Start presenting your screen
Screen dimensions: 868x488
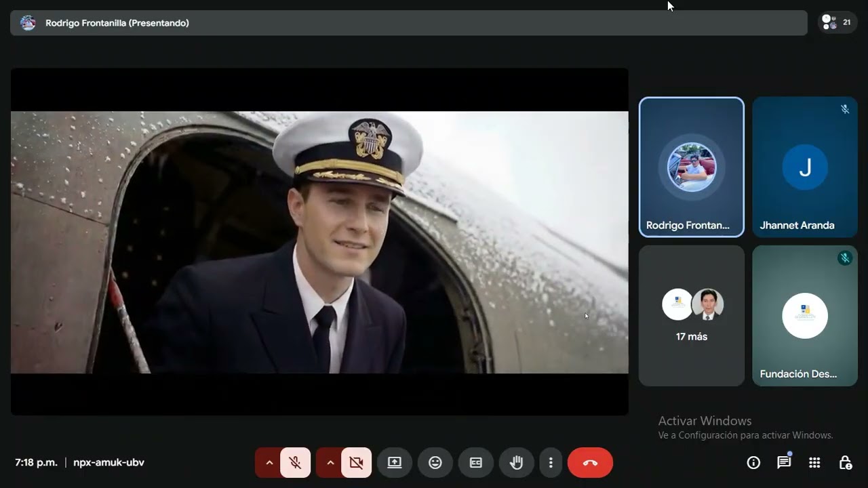coord(395,463)
